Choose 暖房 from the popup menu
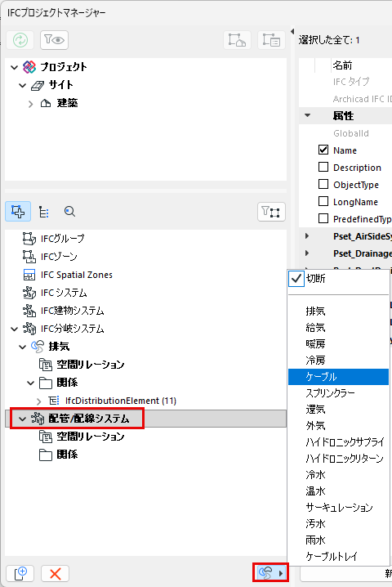This screenshot has height=587, width=392. pos(339,343)
